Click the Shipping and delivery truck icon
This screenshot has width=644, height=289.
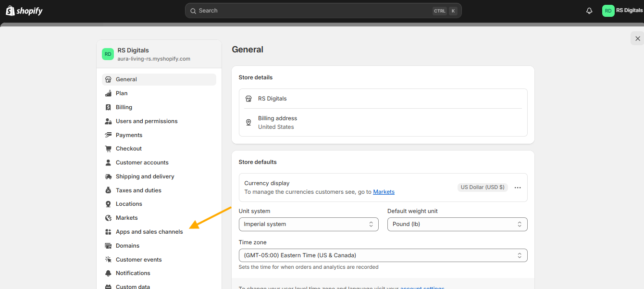point(108,176)
